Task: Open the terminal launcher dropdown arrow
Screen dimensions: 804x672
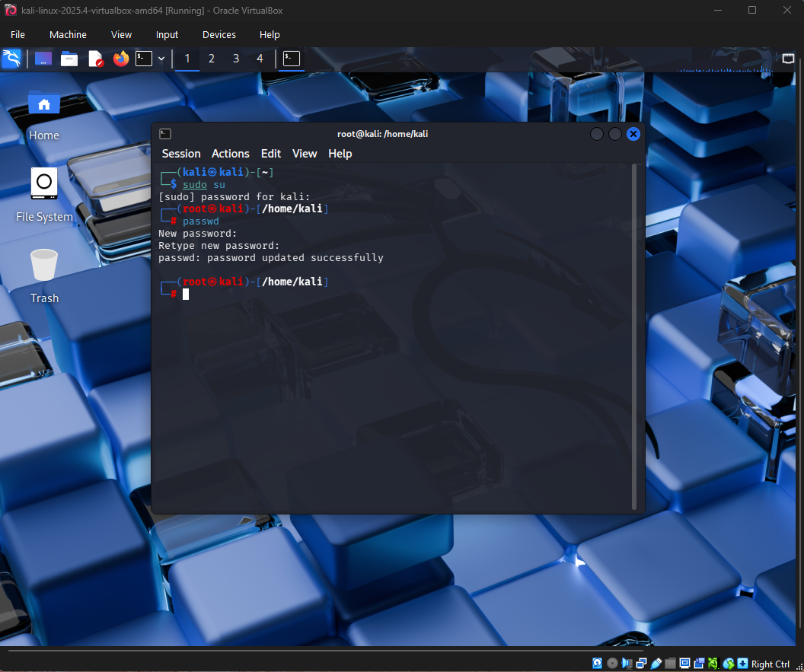Action: coord(161,59)
